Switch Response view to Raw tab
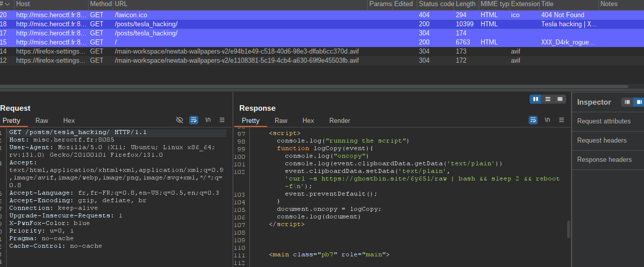 click(281, 120)
